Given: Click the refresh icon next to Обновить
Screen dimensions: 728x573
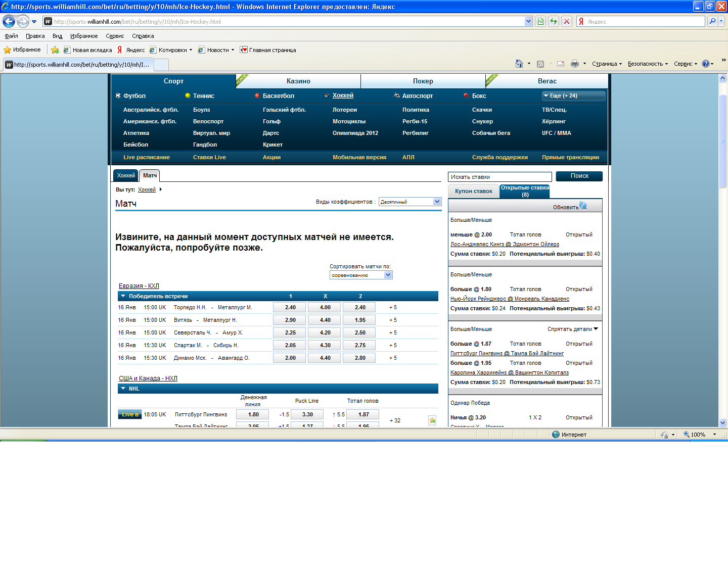Looking at the screenshot, I should (x=583, y=206).
